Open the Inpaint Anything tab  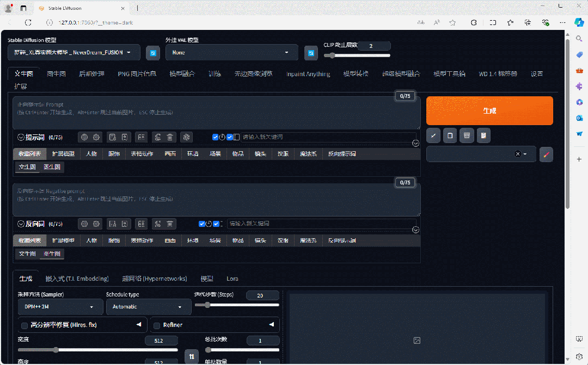pyautogui.click(x=308, y=74)
